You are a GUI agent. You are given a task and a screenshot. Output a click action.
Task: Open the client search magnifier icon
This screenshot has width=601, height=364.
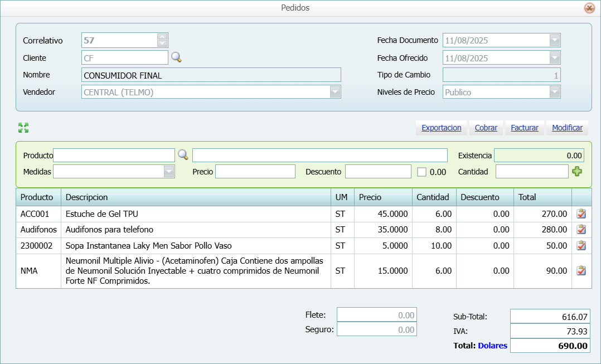click(x=176, y=57)
